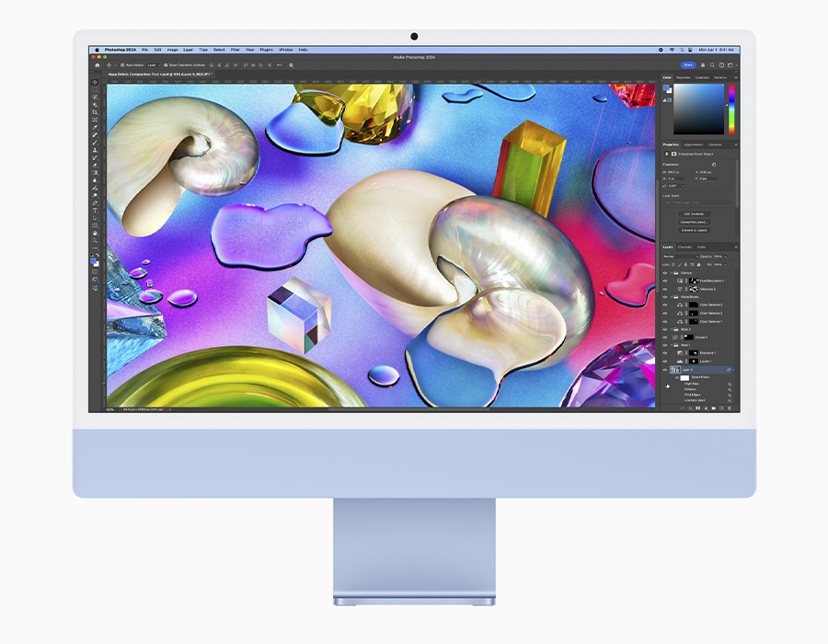Open Photoshop search magnifier icon
Image resolution: width=828 pixels, height=644 pixels.
pyautogui.click(x=712, y=65)
